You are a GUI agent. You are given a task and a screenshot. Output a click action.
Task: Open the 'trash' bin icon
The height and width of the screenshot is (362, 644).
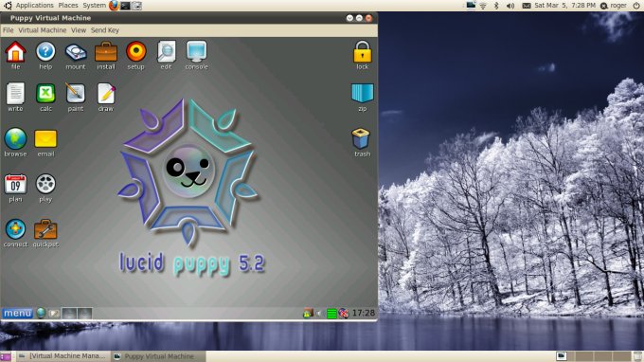pyautogui.click(x=361, y=138)
